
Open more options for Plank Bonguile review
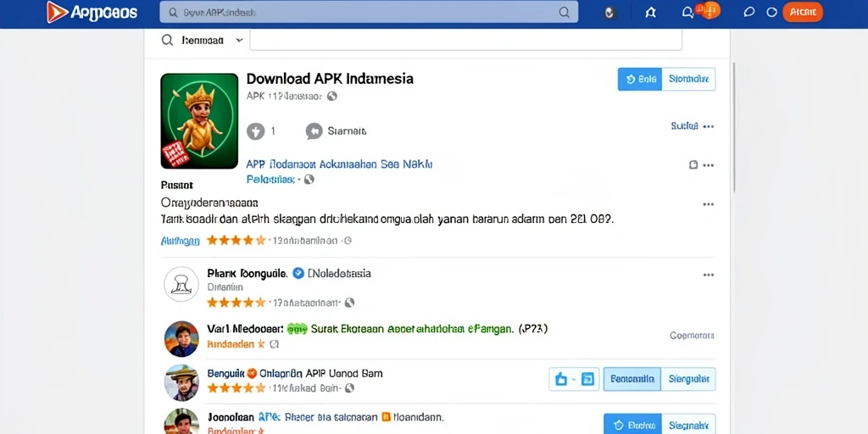point(708,275)
